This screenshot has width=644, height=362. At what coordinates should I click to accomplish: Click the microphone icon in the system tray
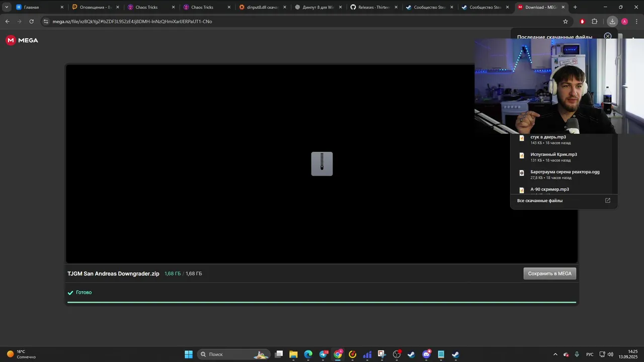[577, 354]
